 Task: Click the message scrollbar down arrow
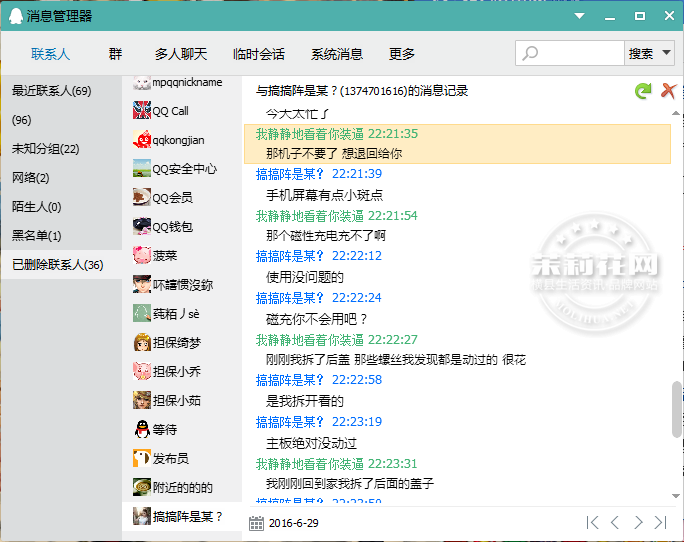click(x=676, y=496)
